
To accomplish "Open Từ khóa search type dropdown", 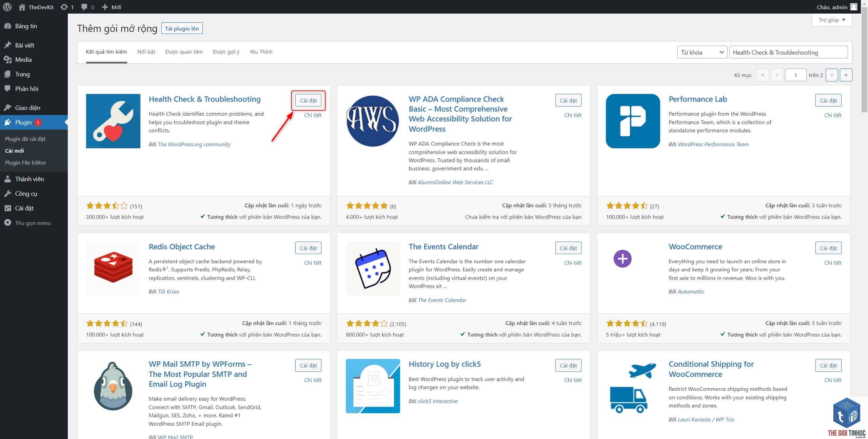I will (702, 52).
